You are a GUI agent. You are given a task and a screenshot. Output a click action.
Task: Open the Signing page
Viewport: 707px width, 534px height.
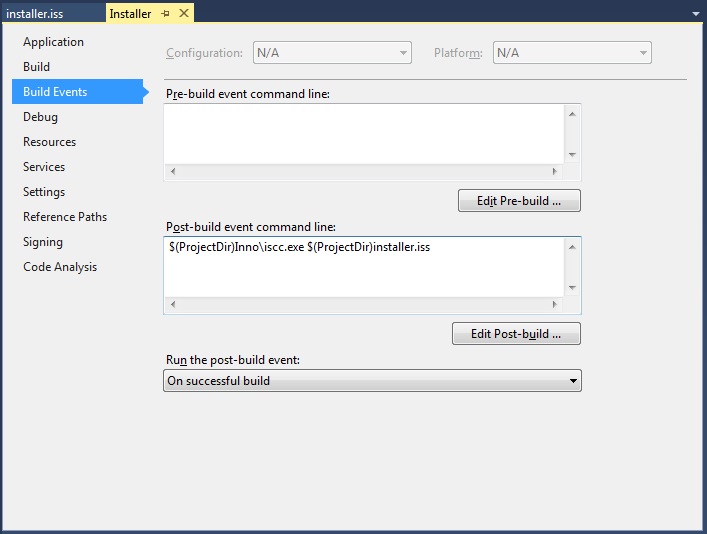(43, 242)
